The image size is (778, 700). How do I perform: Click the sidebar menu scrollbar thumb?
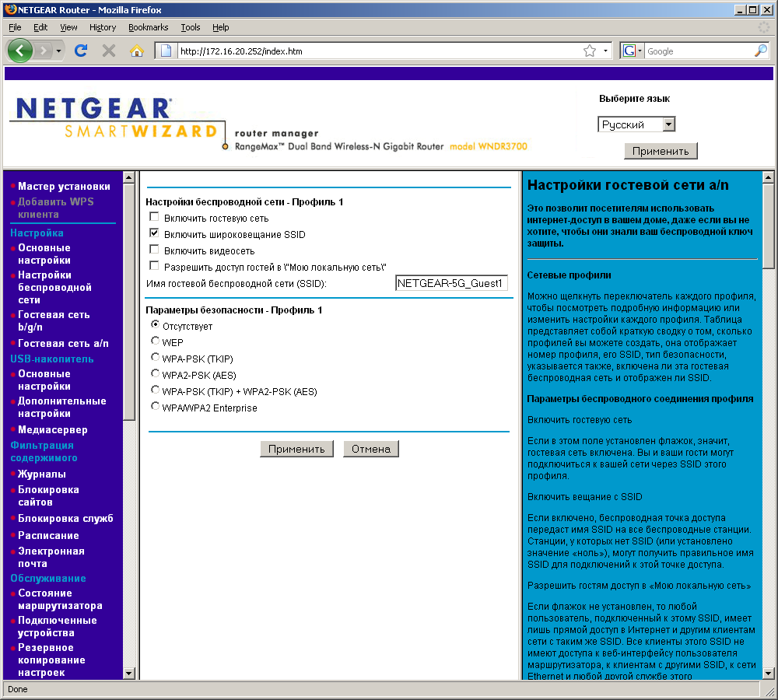click(128, 302)
